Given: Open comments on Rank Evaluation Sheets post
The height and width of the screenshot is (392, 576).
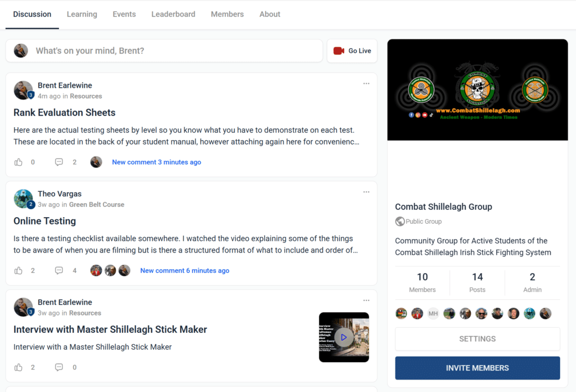Looking at the screenshot, I should [x=59, y=162].
